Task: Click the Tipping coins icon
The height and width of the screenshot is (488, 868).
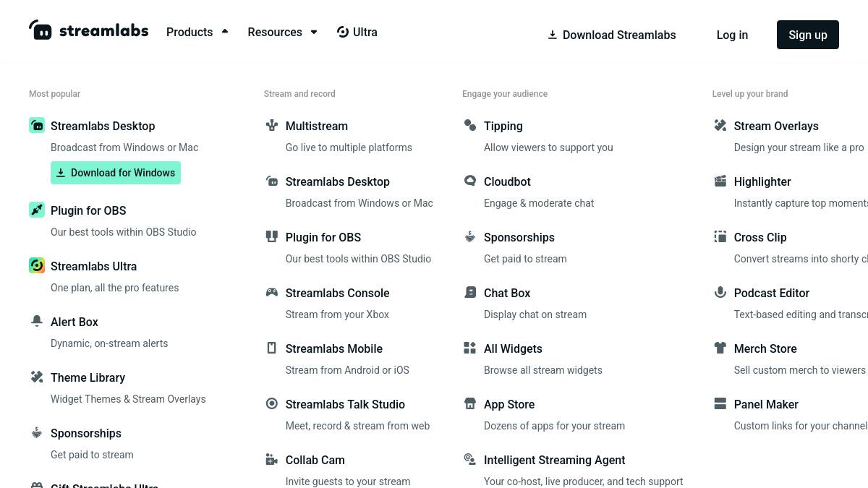Action: point(470,125)
